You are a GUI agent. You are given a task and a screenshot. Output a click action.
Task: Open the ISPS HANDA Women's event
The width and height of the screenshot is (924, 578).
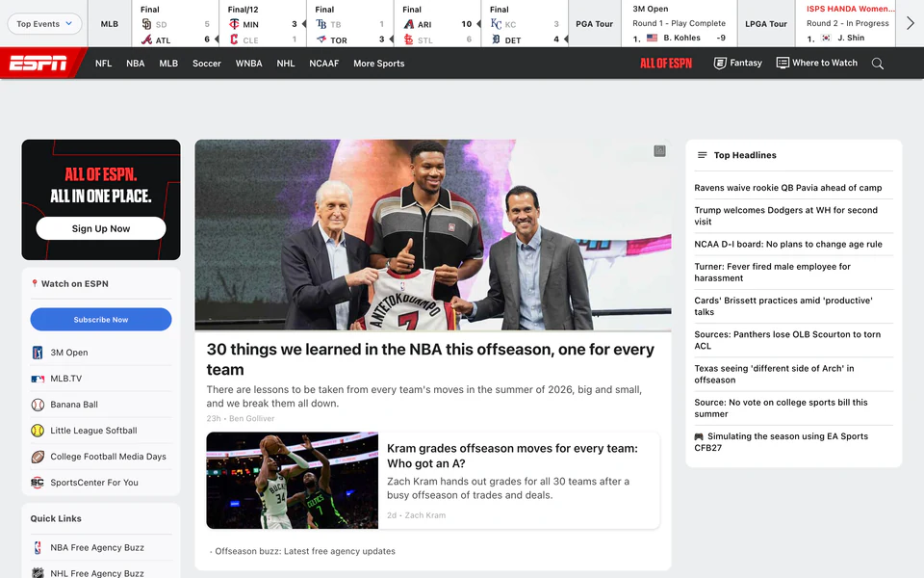coord(850,9)
